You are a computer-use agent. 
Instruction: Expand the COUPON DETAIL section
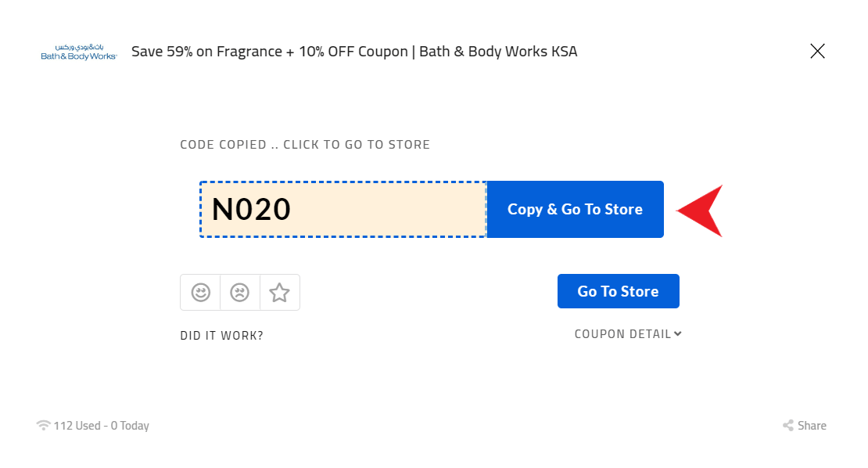coord(623,334)
